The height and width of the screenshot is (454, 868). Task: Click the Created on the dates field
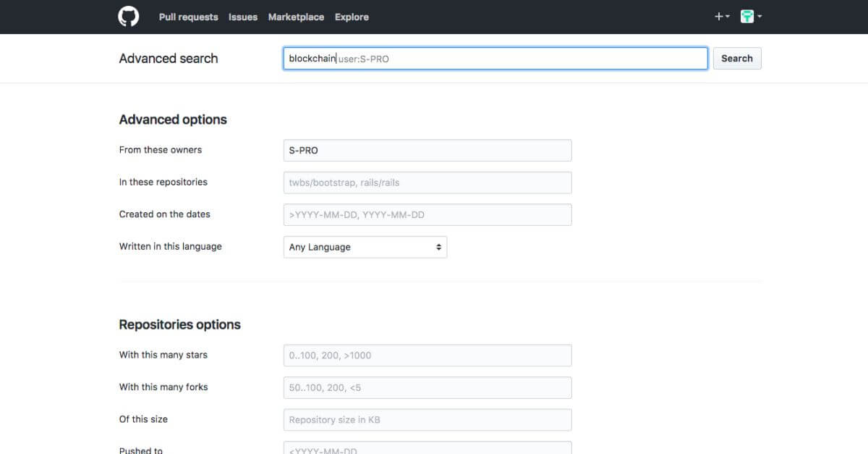click(x=427, y=214)
